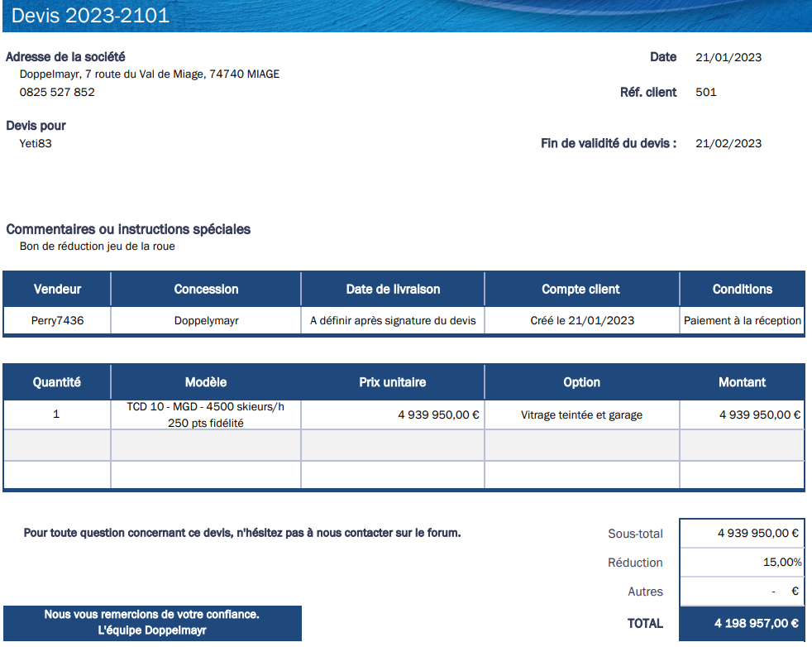
Task: Select the quantity cell with value 1
Action: [x=56, y=415]
